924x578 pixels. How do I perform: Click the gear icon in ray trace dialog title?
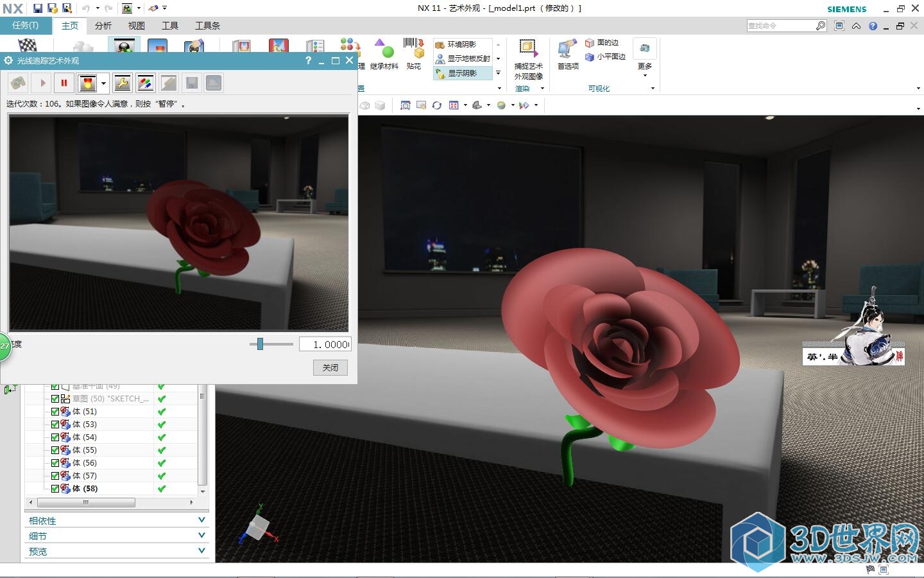coord(8,60)
